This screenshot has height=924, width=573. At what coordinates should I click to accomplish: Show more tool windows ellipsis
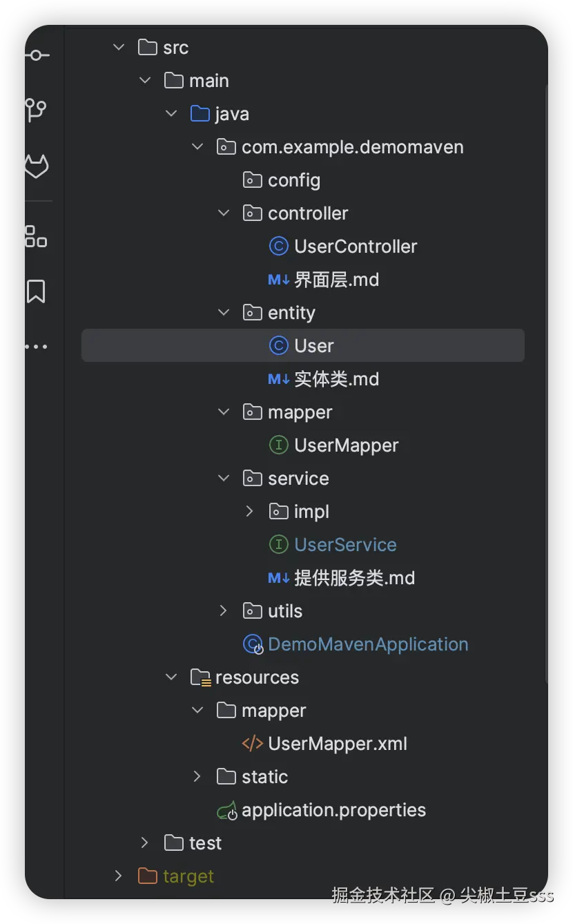[x=36, y=347]
